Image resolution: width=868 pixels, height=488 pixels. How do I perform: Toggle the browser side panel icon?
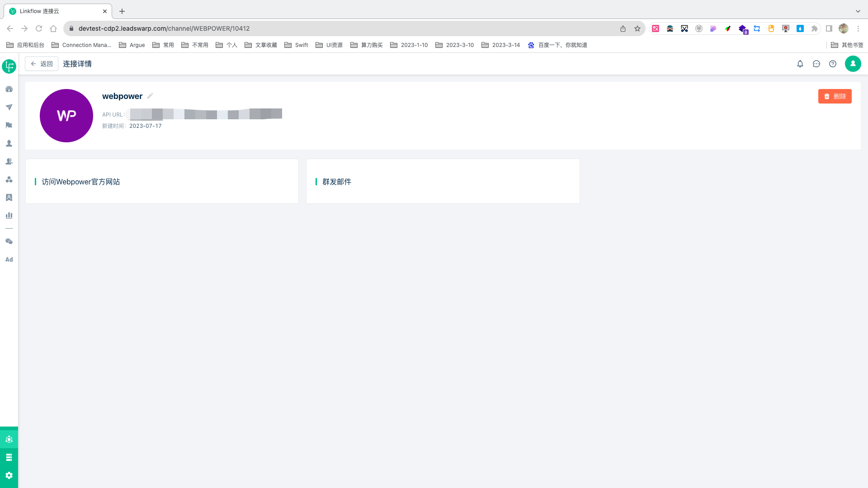[x=829, y=28]
